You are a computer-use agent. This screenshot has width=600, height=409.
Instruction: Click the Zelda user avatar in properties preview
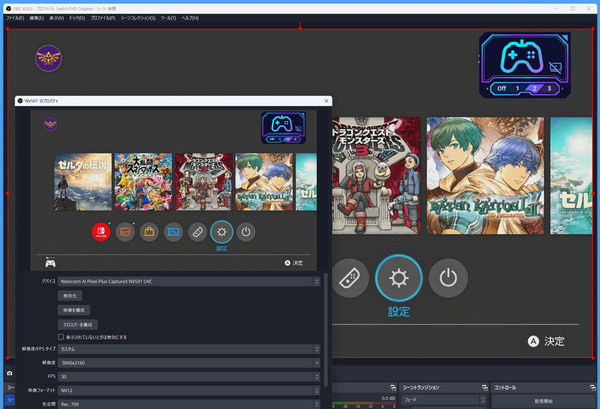click(x=50, y=124)
